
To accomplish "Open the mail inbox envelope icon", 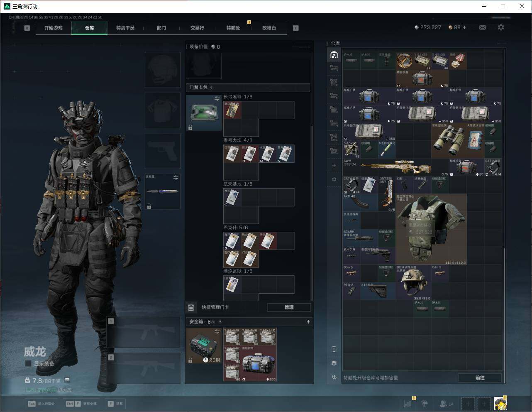I will pos(483,27).
